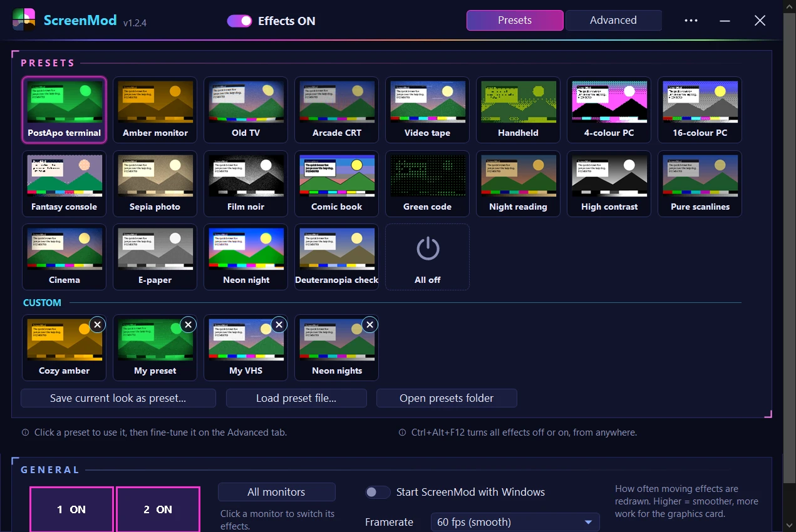796x532 pixels.
Task: Click Open presets folder button
Action: pos(447,398)
